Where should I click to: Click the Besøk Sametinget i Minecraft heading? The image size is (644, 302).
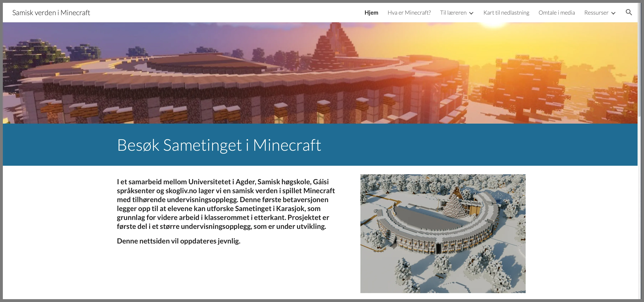click(219, 145)
